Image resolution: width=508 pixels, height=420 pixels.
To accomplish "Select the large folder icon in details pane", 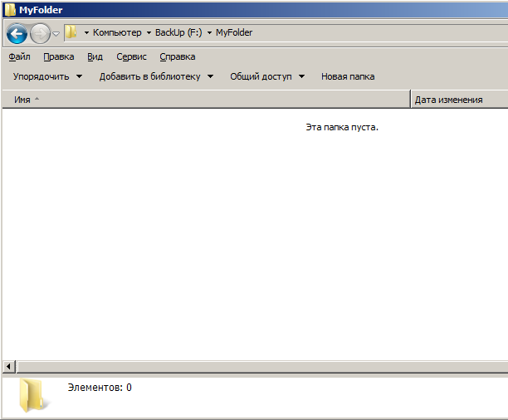I will 34,396.
